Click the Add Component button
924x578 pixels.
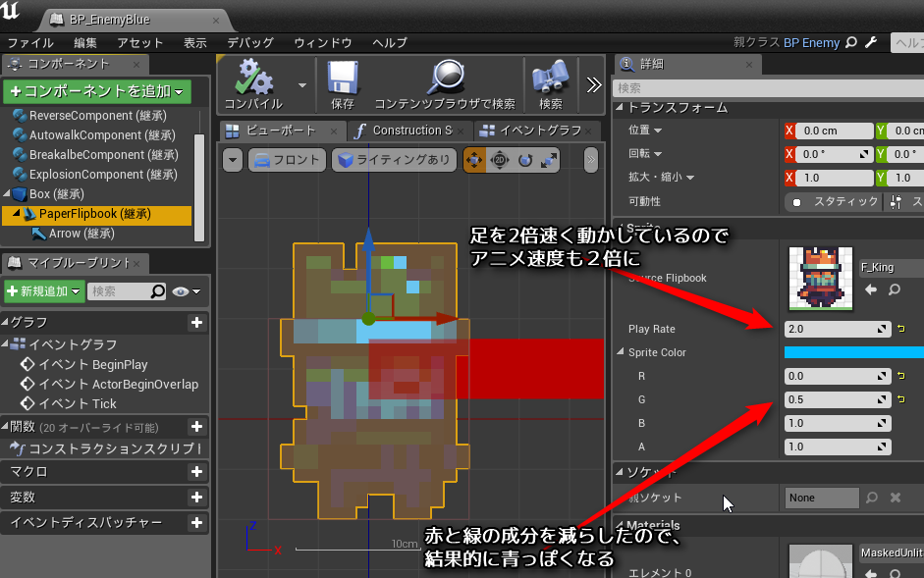coord(97,91)
